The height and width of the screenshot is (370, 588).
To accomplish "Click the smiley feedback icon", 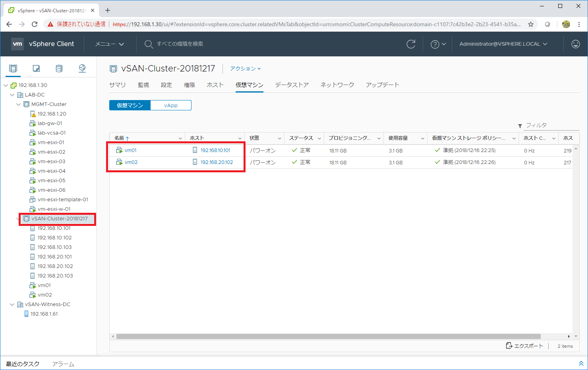I will (x=576, y=44).
